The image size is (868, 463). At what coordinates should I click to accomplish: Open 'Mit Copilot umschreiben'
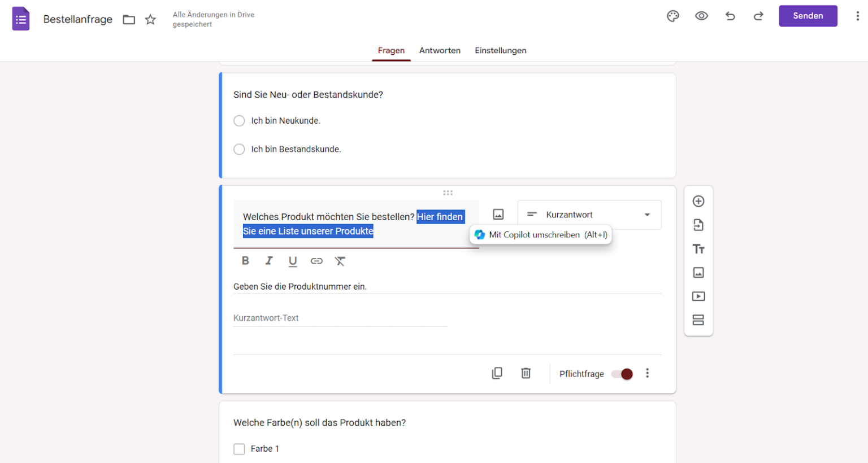tap(540, 234)
